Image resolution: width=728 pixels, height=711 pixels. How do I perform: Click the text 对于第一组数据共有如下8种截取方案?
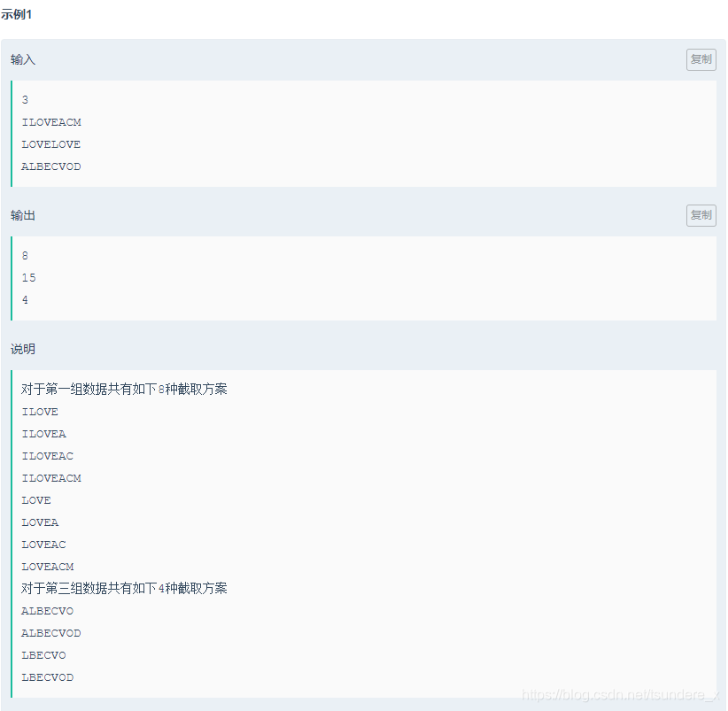click(124, 389)
